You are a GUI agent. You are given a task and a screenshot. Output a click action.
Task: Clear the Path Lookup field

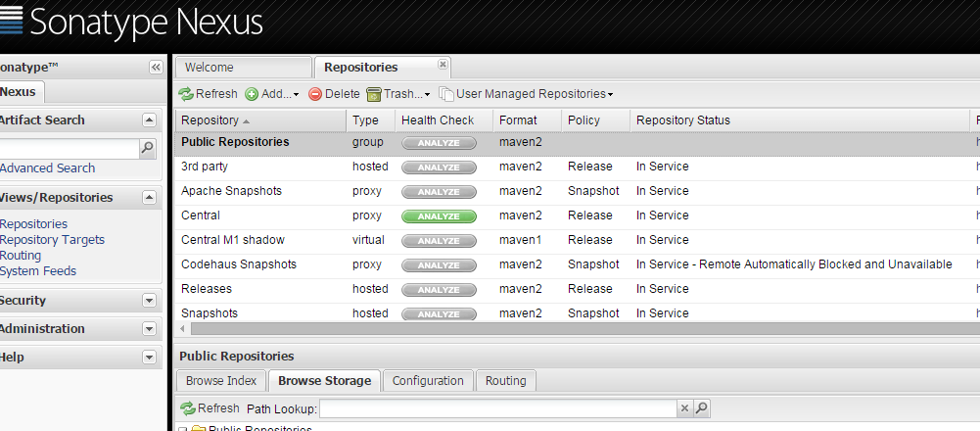coord(685,408)
